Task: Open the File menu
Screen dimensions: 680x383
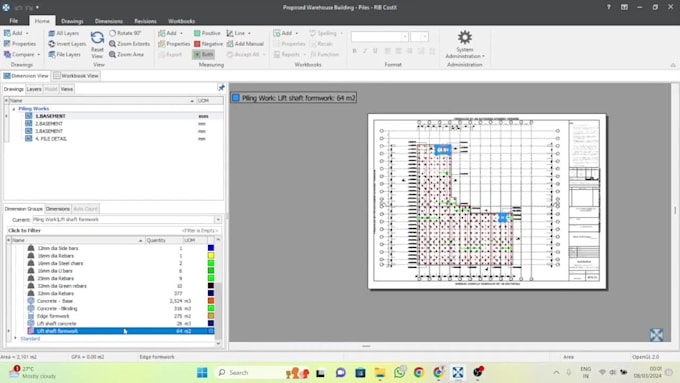Action: [14, 21]
